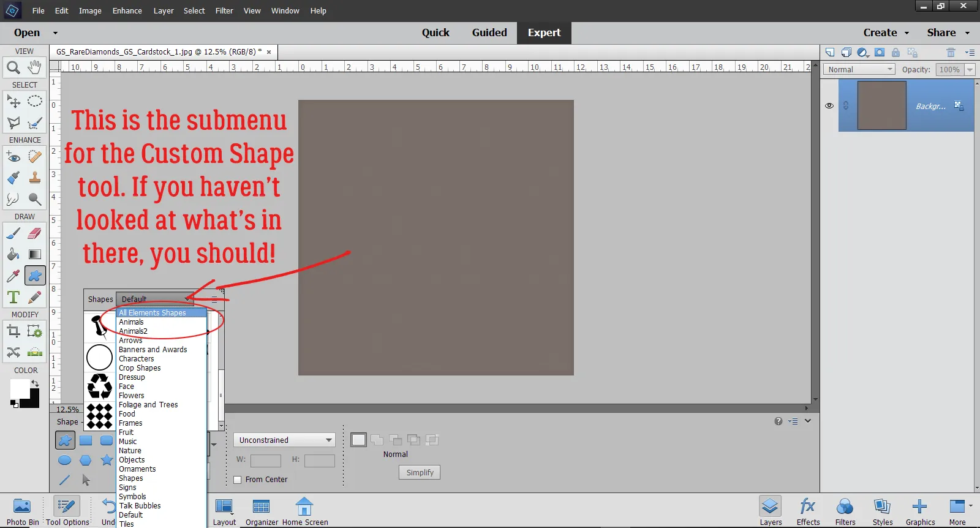
Task: Pick the Eraser tool
Action: click(x=35, y=233)
